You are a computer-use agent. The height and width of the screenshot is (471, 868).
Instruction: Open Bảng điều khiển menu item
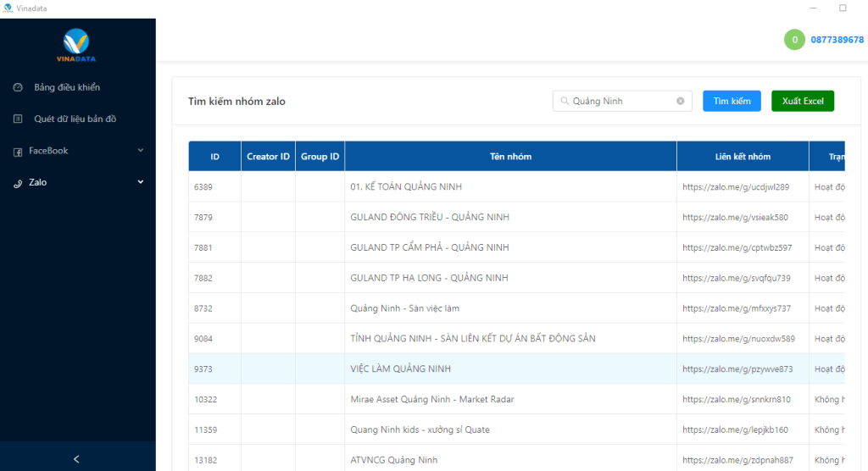pos(67,87)
